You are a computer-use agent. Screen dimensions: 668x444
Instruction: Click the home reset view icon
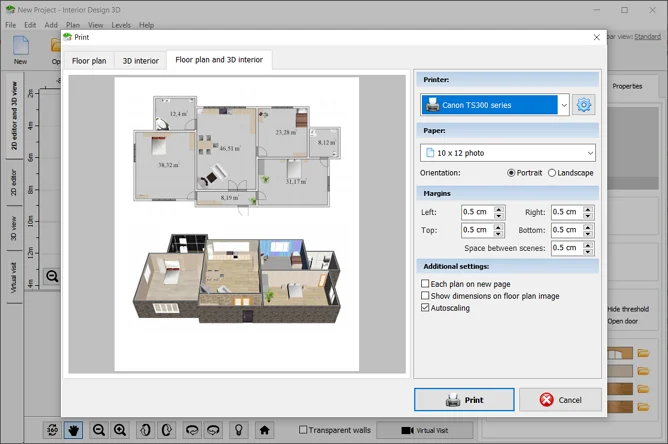tap(264, 430)
